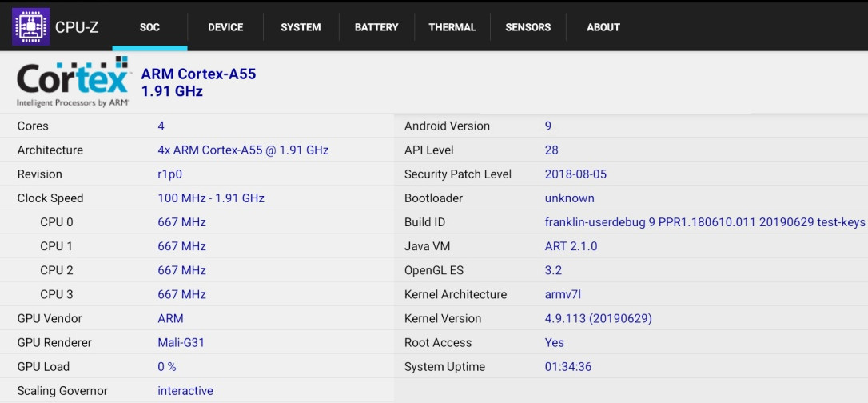
Task: Click the CPU-Z app logo icon
Action: pyautogui.click(x=31, y=26)
